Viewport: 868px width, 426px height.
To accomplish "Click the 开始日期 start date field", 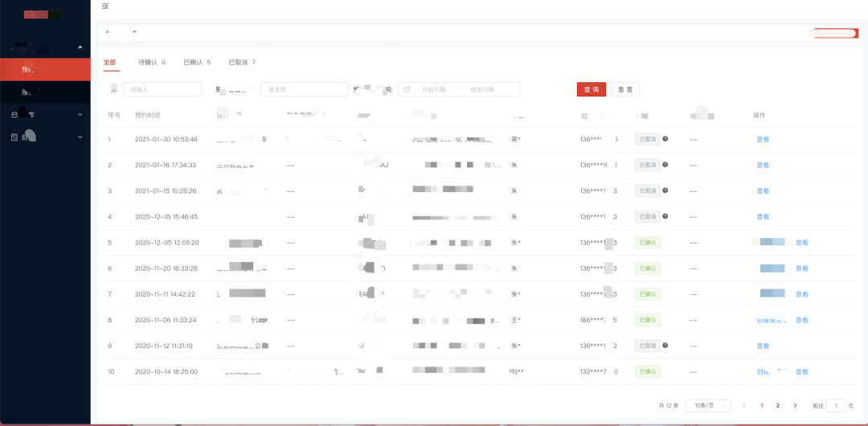I will coord(433,89).
